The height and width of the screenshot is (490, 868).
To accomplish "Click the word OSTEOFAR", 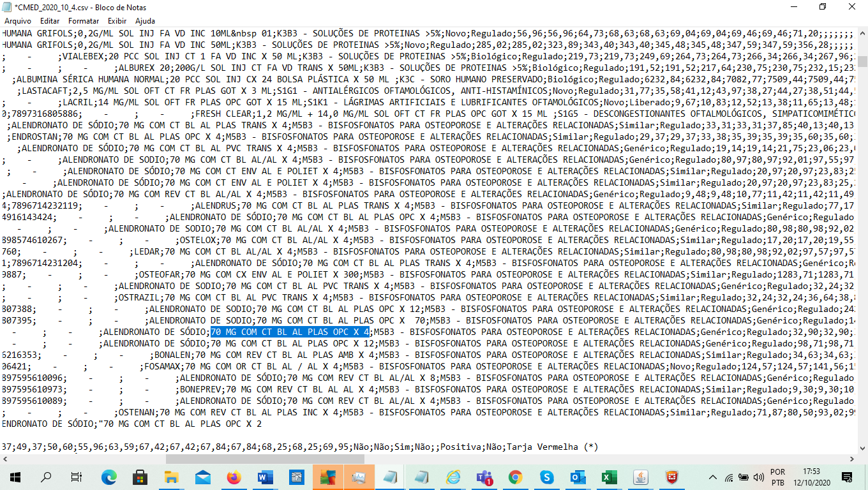I will pos(160,274).
